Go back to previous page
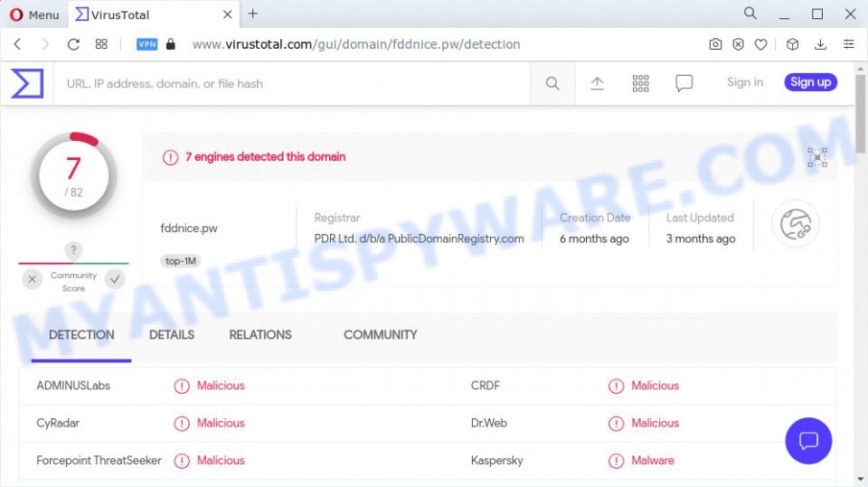Image resolution: width=868 pixels, height=487 pixels. 18,44
